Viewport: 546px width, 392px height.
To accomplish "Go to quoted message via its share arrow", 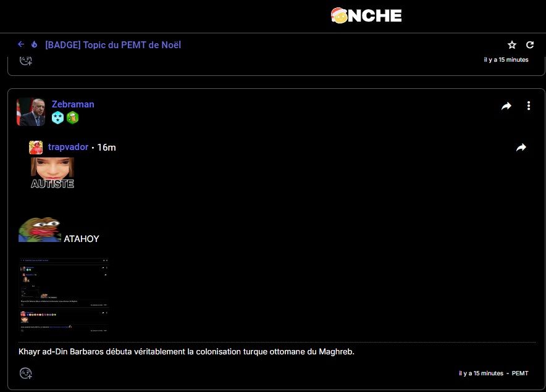I will (x=521, y=148).
